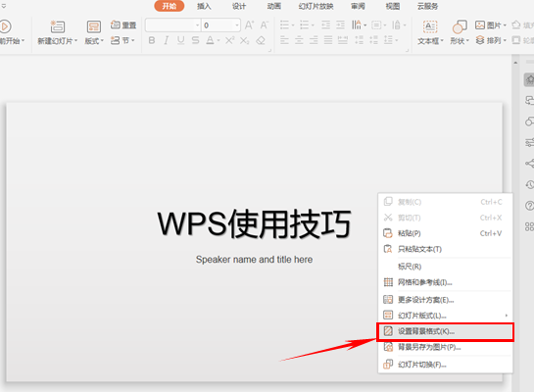Click the distributed alignment icon
This screenshot has height=392, width=534.
tap(343, 40)
